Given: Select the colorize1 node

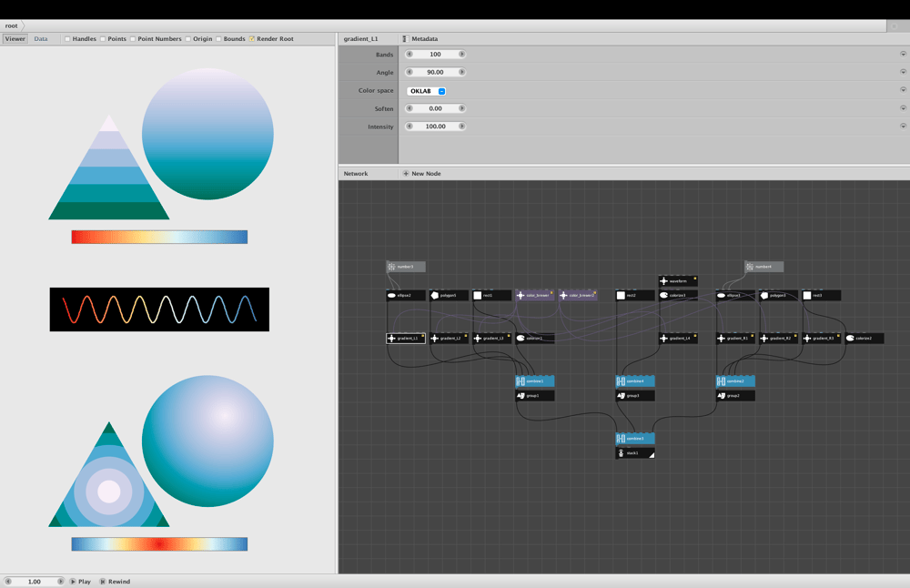Looking at the screenshot, I should point(534,338).
